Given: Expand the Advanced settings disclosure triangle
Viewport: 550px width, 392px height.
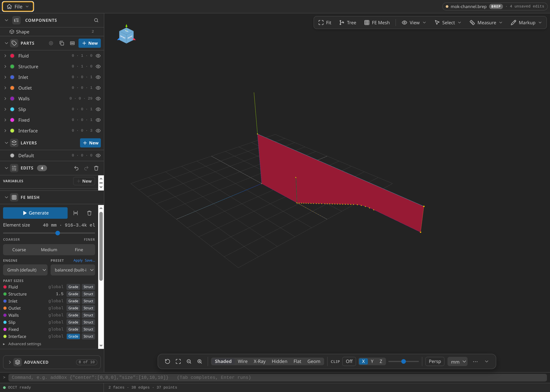Looking at the screenshot, I should point(4,344).
